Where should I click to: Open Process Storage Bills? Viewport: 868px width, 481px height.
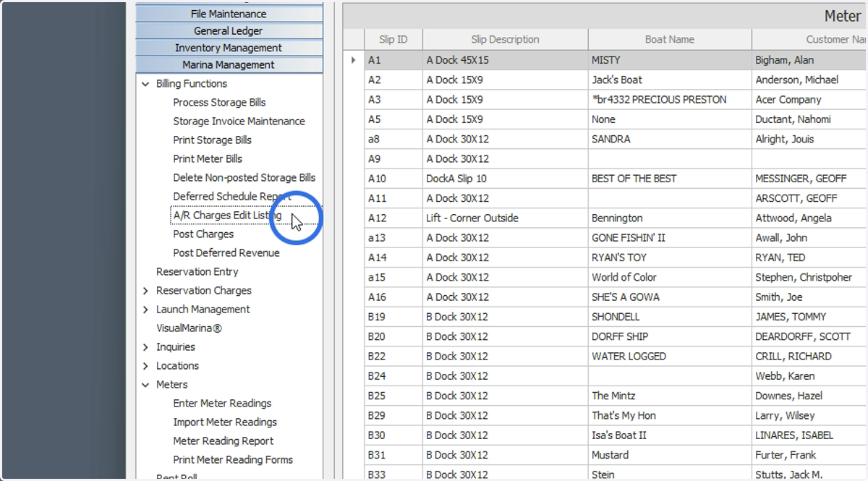pyautogui.click(x=219, y=103)
